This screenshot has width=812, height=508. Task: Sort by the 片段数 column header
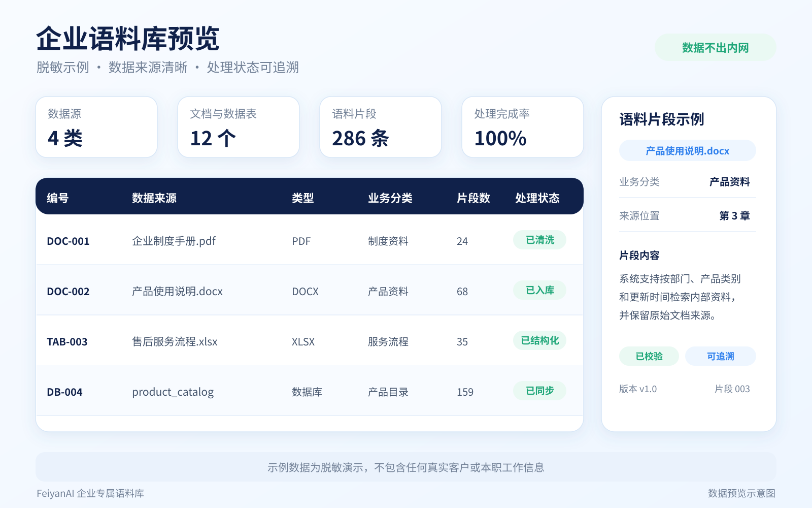(473, 198)
